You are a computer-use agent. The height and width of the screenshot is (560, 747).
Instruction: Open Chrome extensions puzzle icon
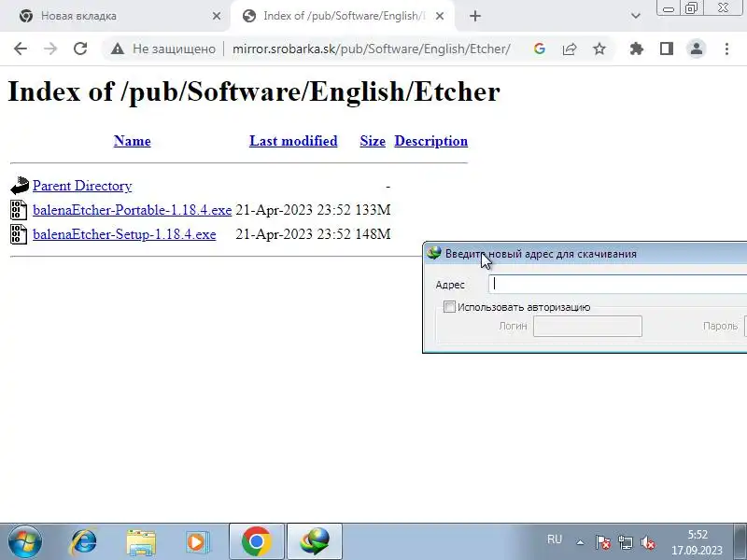[x=637, y=49]
